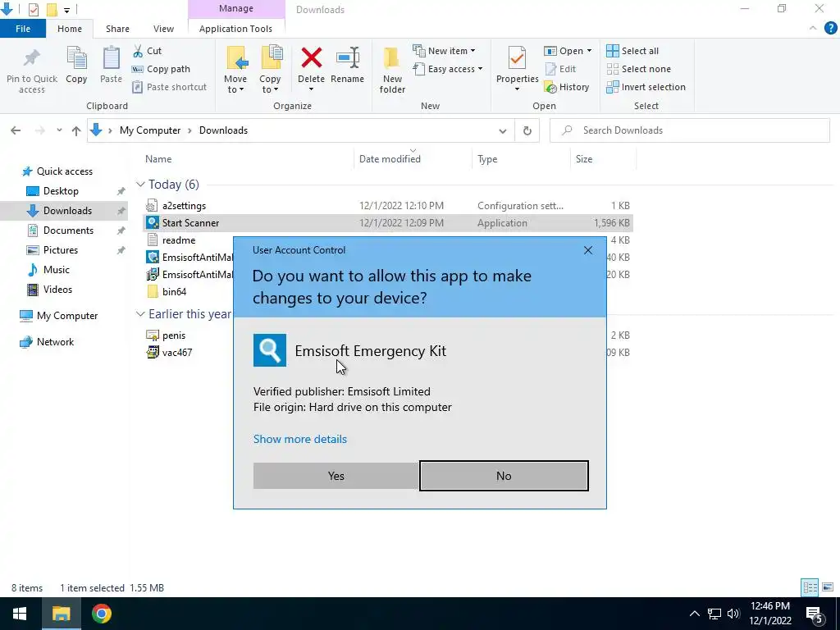
Task: Close the User Account Control dialog
Action: pyautogui.click(x=587, y=250)
